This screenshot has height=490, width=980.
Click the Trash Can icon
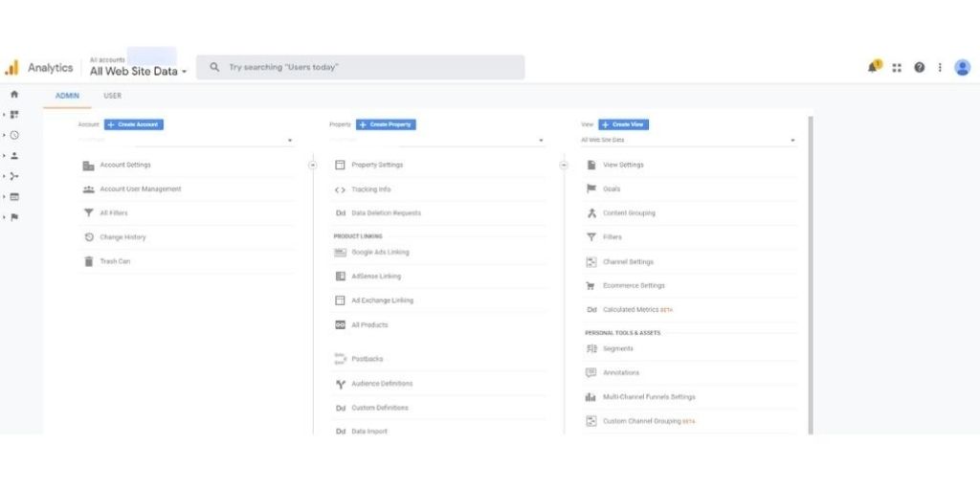(89, 261)
